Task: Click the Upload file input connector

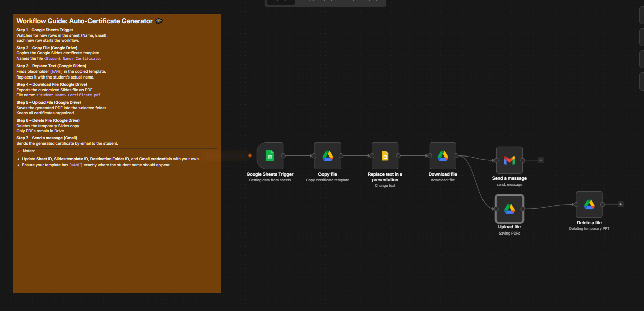Action: (x=496, y=209)
